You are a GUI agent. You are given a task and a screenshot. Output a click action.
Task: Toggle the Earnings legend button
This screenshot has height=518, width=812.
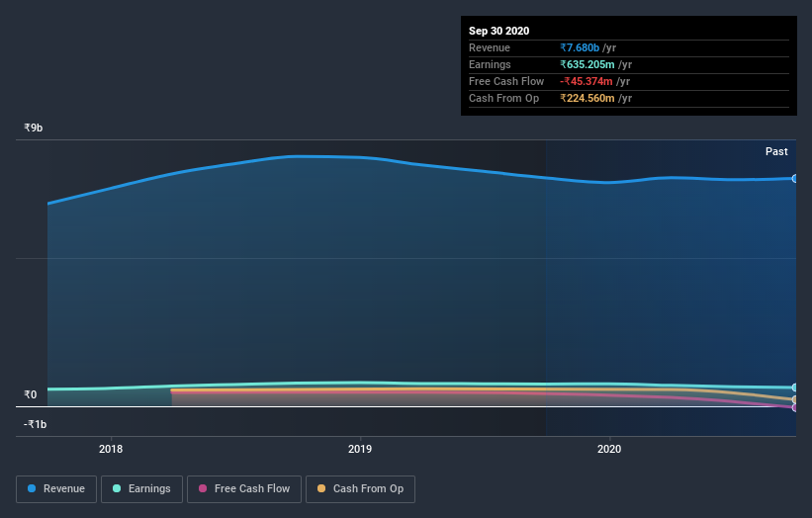click(x=141, y=489)
